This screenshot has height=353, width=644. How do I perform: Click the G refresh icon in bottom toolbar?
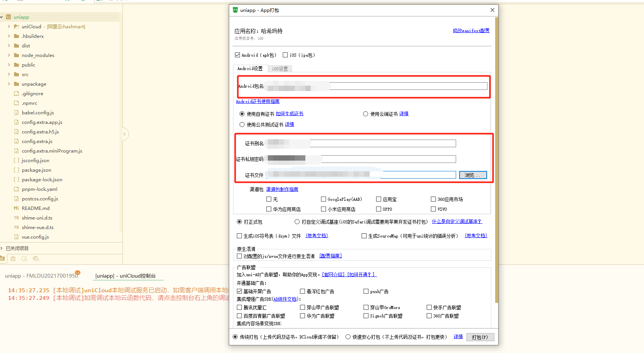[x=24, y=259]
